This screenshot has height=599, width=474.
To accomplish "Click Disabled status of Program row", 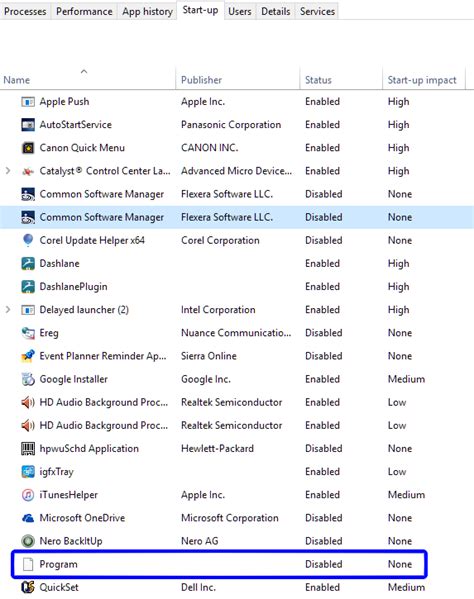I will click(x=324, y=564).
